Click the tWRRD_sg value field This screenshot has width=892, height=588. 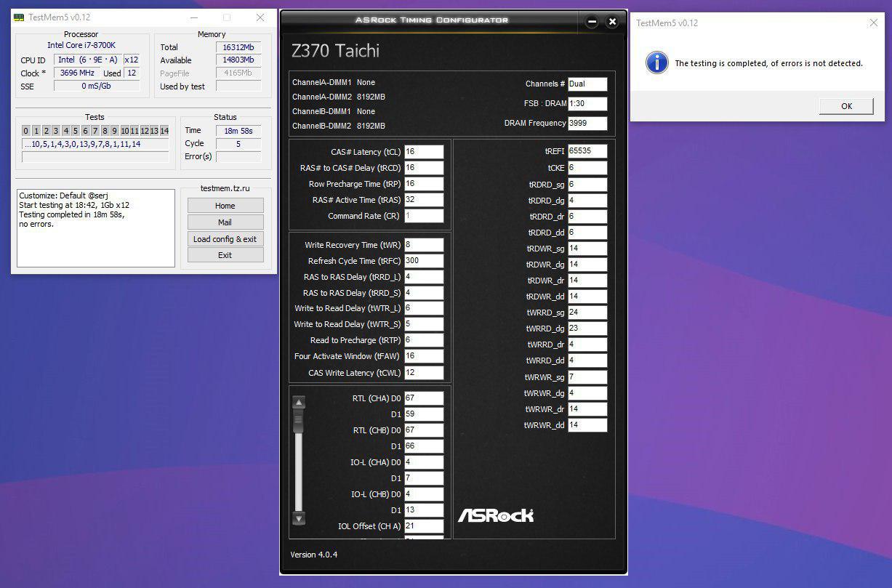pos(587,313)
